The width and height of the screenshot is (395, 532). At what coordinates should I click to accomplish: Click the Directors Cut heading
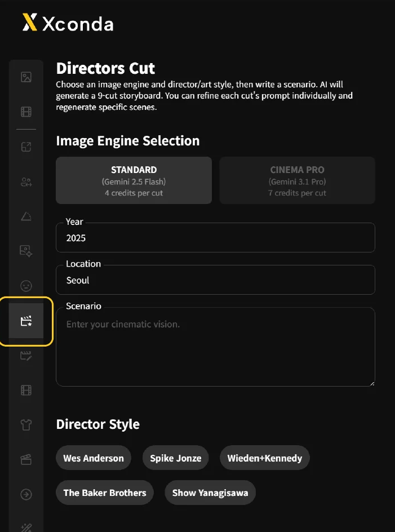(105, 68)
